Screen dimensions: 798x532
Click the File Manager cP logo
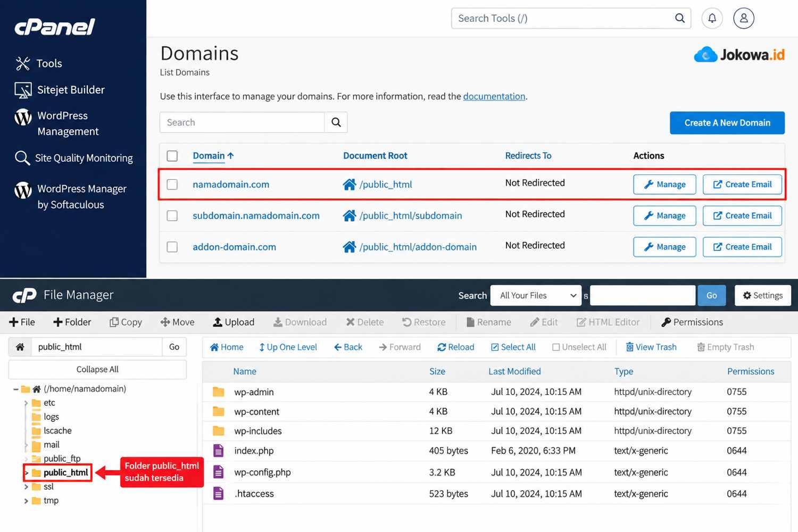pos(24,295)
